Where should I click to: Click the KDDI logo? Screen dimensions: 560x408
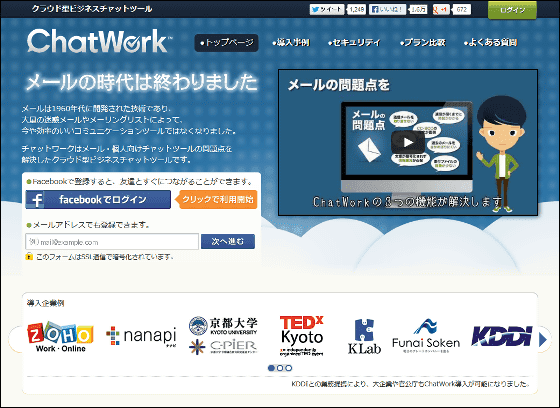[502, 336]
